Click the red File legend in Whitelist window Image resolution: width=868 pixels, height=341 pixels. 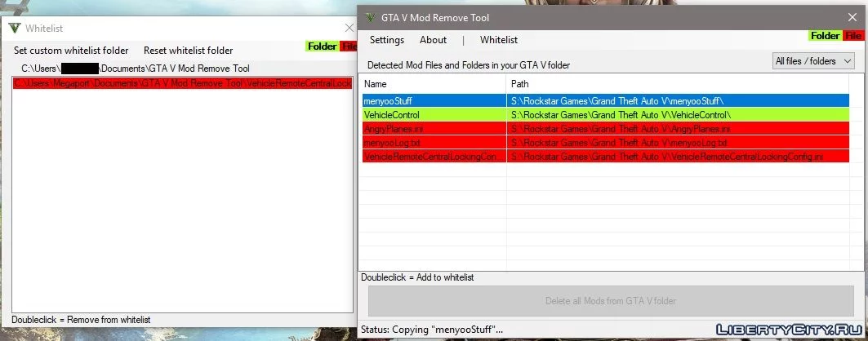[349, 46]
